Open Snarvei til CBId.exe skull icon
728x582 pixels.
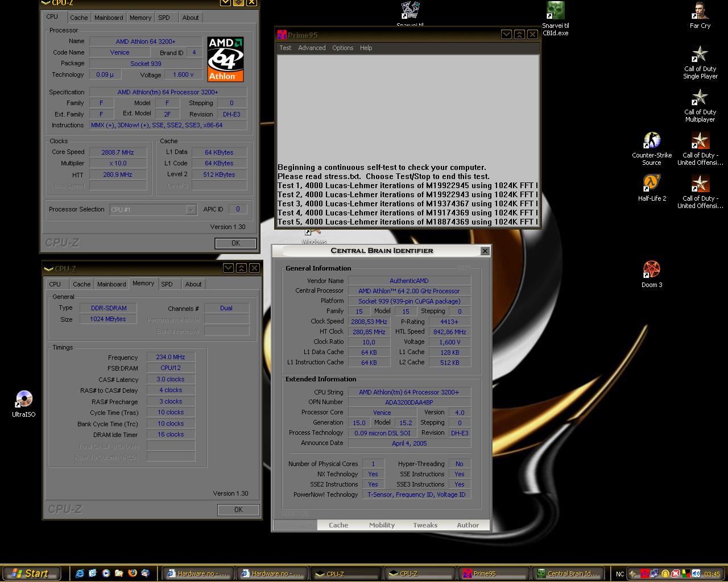pyautogui.click(x=556, y=18)
